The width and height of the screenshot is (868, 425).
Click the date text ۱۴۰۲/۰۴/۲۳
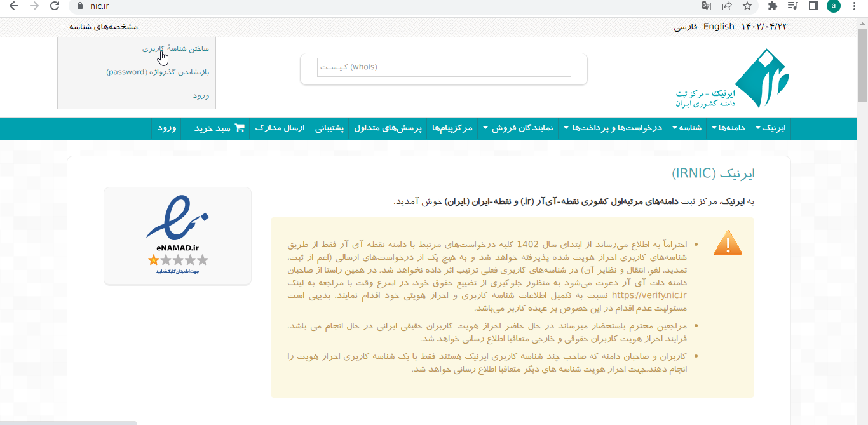pyautogui.click(x=764, y=27)
